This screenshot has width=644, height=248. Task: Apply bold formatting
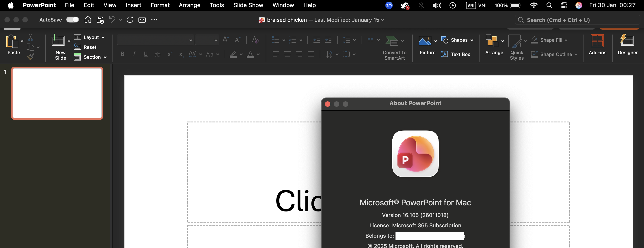(123, 54)
